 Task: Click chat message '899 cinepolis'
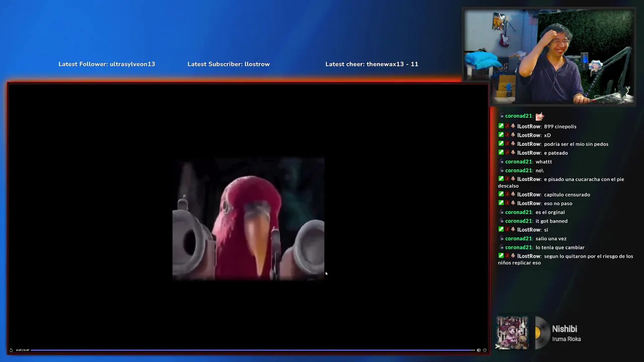(x=560, y=127)
